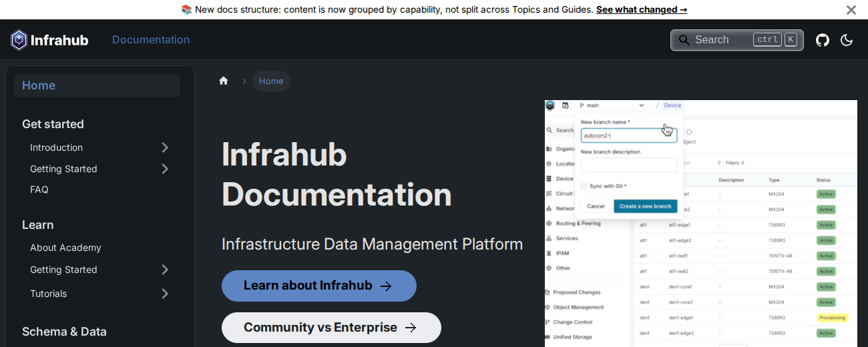
Task: Click the 'Schema & Data' sidebar section title
Action: point(64,332)
